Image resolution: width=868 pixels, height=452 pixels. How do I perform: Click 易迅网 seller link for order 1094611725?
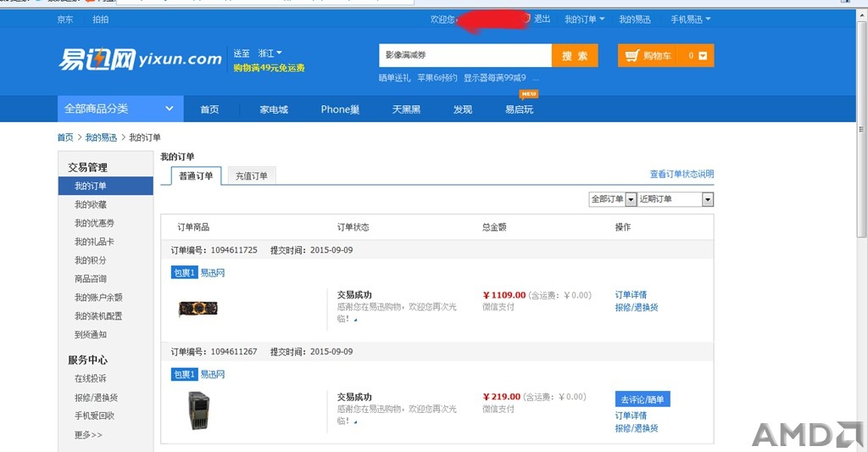213,272
